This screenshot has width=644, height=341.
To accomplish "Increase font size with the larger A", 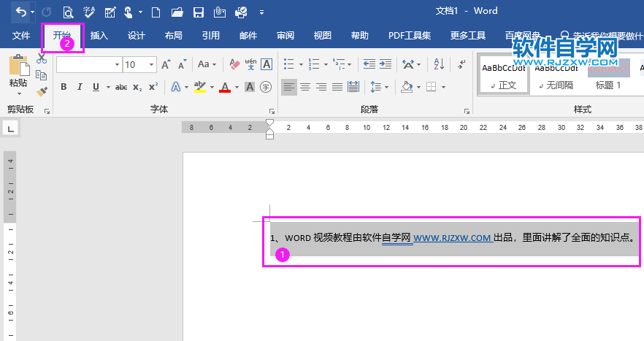I will (x=166, y=64).
